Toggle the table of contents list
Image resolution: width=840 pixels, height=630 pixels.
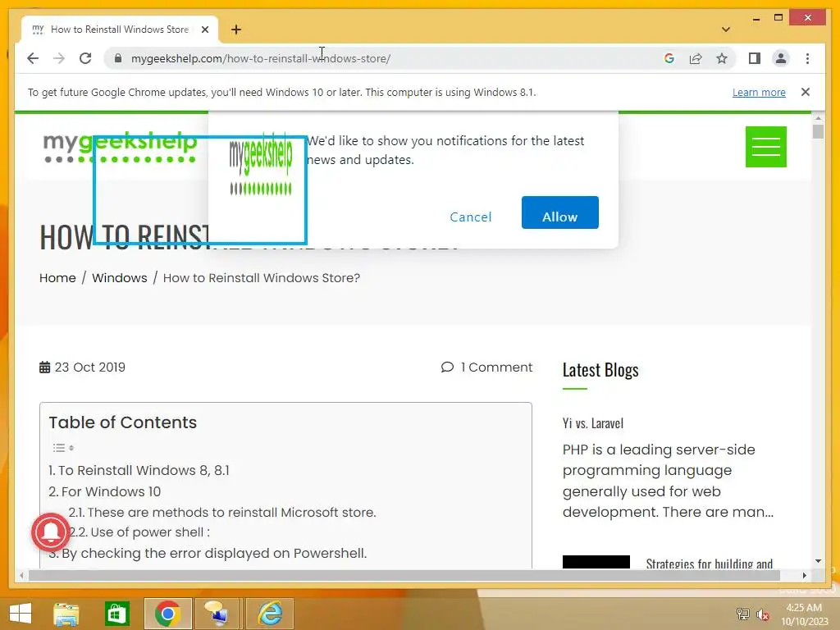(63, 447)
